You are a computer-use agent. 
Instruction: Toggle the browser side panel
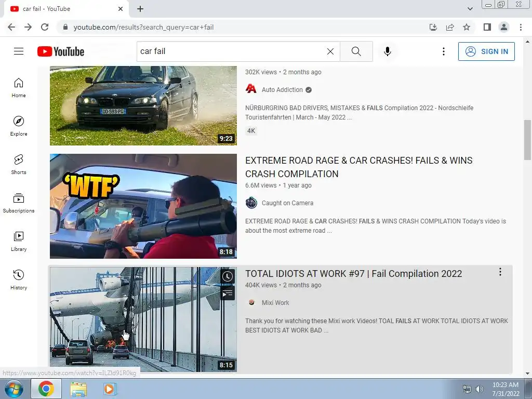[487, 27]
